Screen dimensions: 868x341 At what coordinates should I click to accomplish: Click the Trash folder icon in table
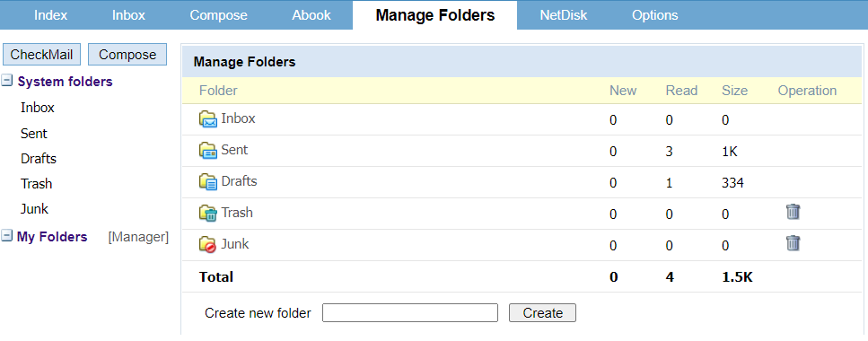(x=208, y=214)
